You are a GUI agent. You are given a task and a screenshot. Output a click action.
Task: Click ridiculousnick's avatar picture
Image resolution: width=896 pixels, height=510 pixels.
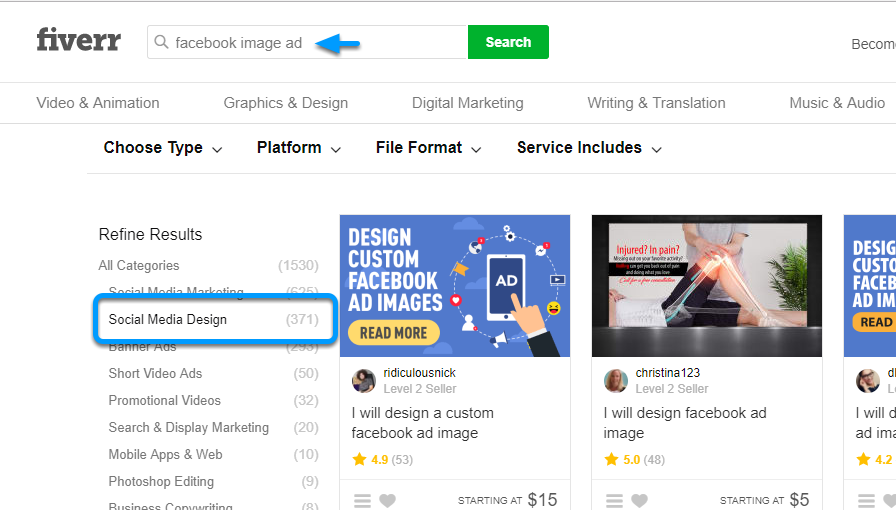(x=363, y=381)
